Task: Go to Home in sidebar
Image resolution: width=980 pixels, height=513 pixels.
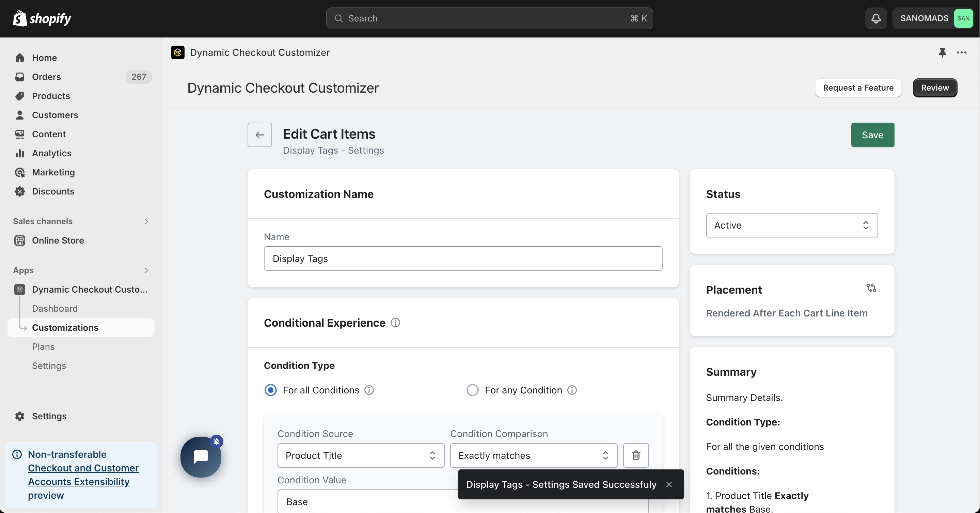Action: point(81,58)
